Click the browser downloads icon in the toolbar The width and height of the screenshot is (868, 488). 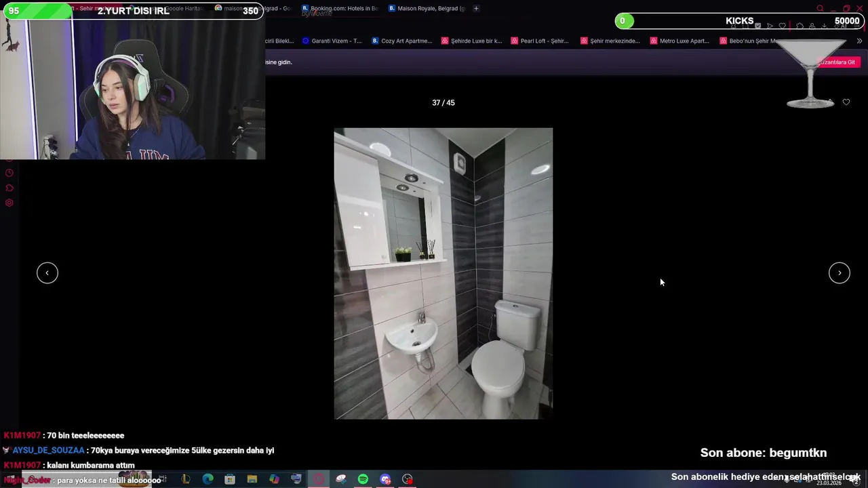click(824, 26)
